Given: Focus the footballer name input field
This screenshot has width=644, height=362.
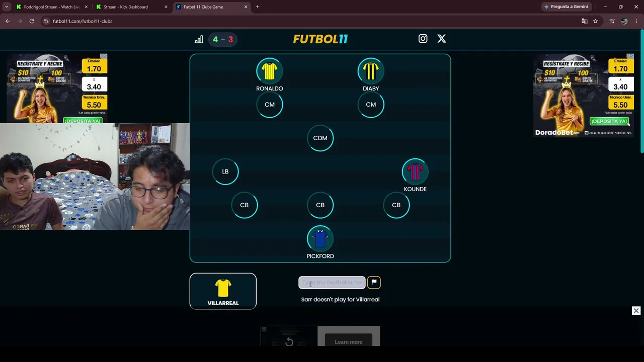Looking at the screenshot, I should point(332,283).
